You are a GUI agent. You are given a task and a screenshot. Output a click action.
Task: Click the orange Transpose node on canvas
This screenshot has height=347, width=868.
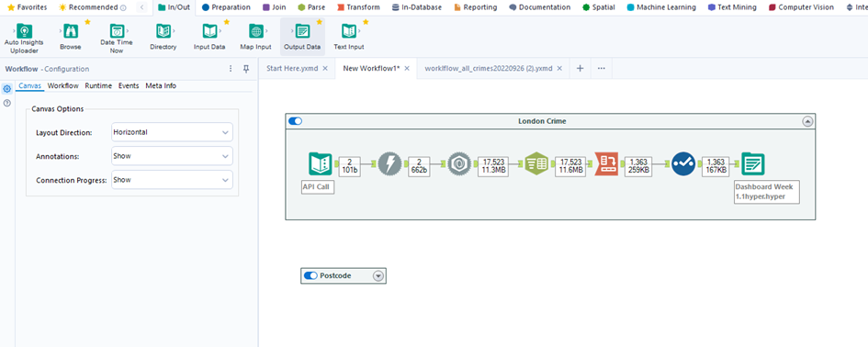(606, 164)
